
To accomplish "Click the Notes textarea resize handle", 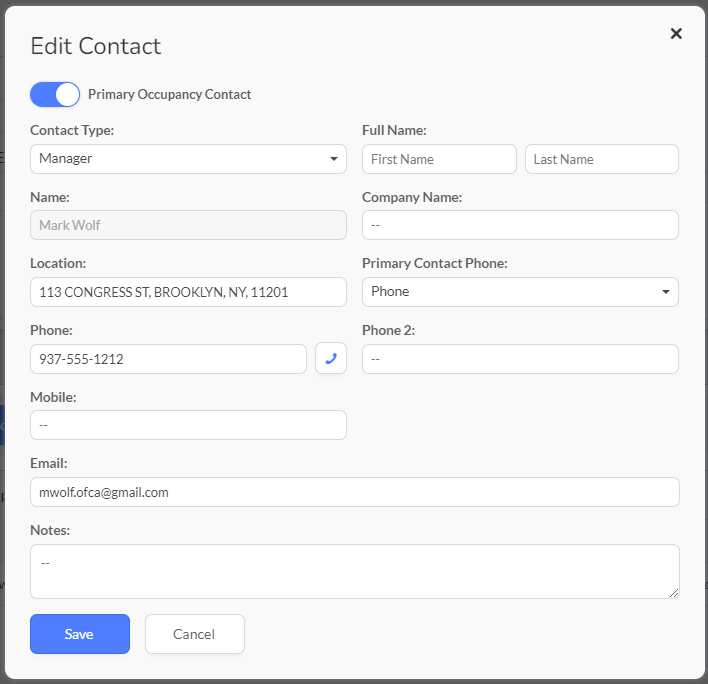I will click(x=674, y=593).
